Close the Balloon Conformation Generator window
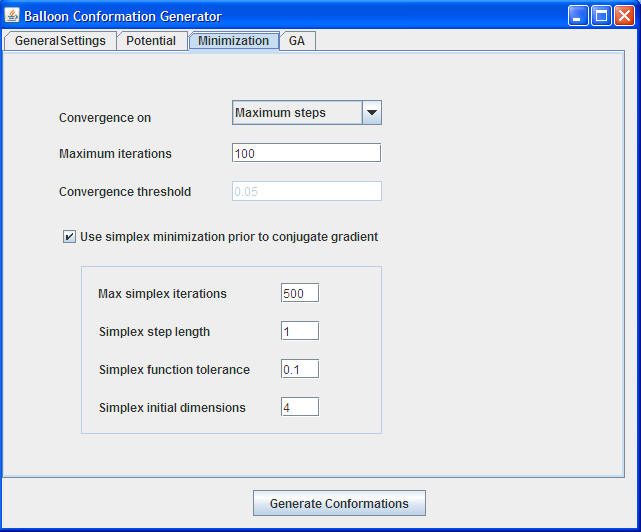 (x=624, y=16)
